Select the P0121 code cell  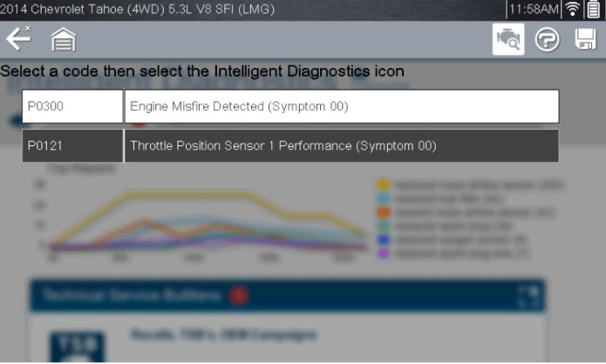(x=72, y=146)
